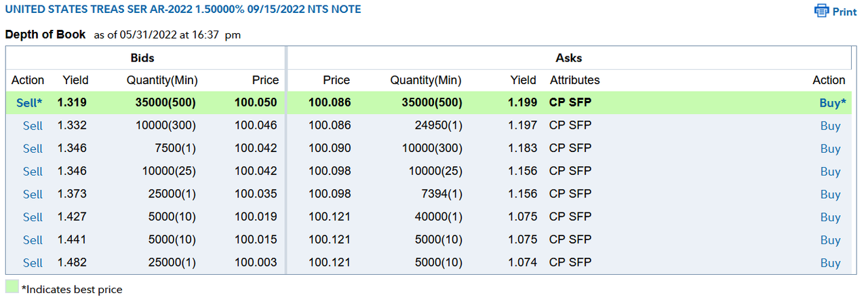868x306 pixels.
Task: Click Sell for the 1.373 yield bid
Action: coord(33,194)
